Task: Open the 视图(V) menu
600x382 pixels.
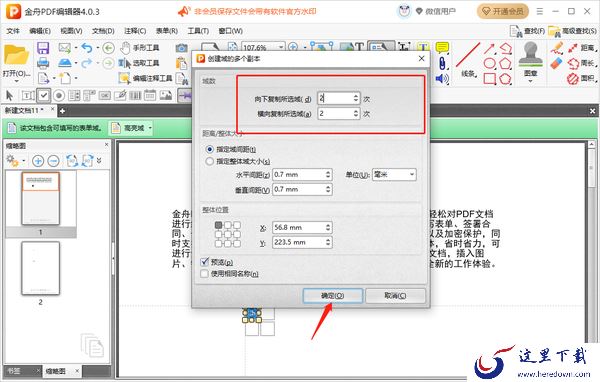Action: click(x=71, y=31)
